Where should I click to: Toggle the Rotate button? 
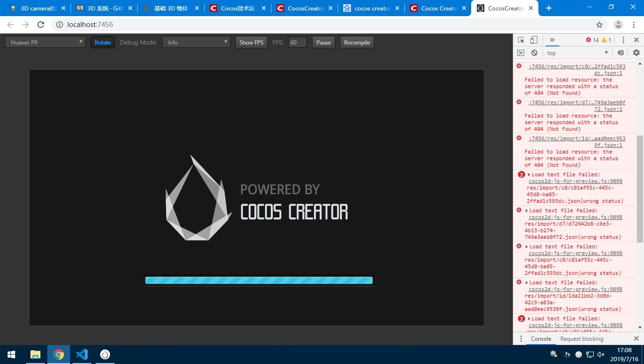103,42
